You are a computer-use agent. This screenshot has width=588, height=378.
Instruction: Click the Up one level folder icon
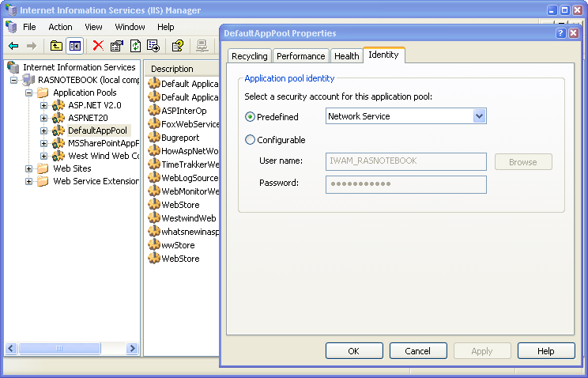(x=56, y=46)
